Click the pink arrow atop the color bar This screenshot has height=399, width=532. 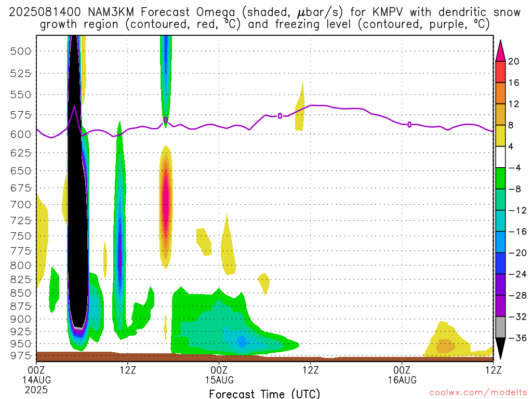pos(500,51)
